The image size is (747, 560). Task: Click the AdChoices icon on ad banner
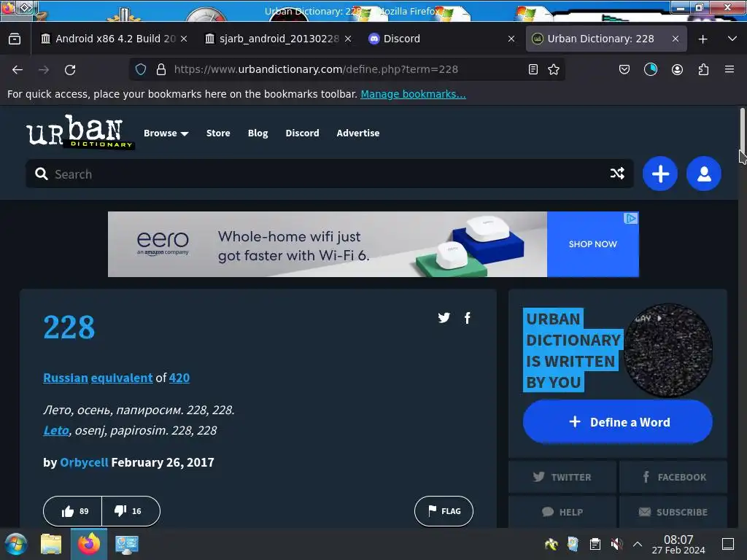pyautogui.click(x=631, y=219)
